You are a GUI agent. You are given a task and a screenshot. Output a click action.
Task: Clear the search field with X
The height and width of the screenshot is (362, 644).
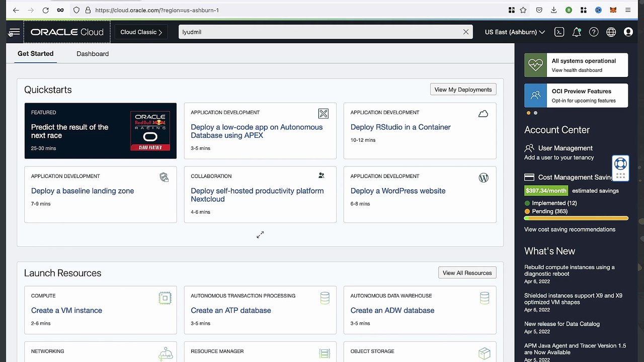coord(466,32)
